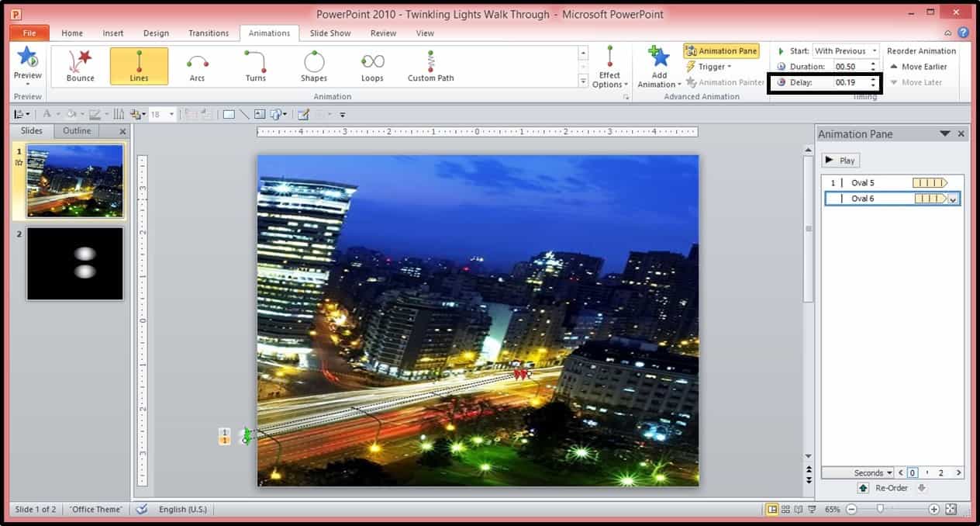Viewport: 980px width, 526px height.
Task: Apply the Loops motion path animation
Action: point(372,66)
